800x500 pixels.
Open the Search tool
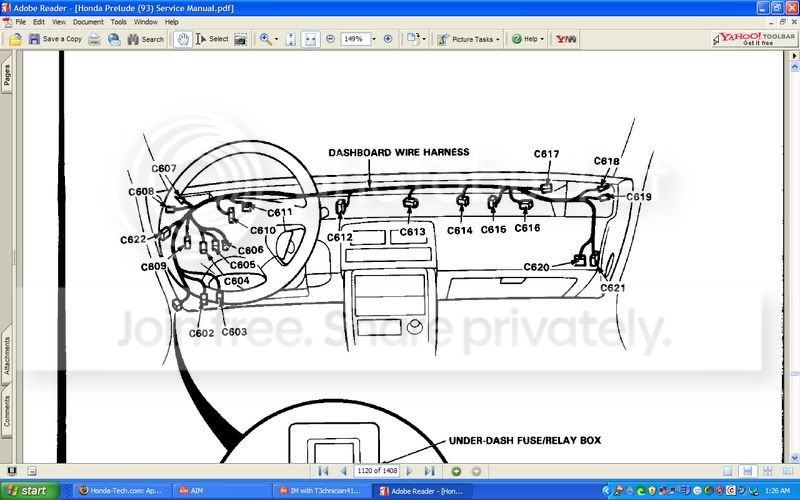tap(144, 39)
